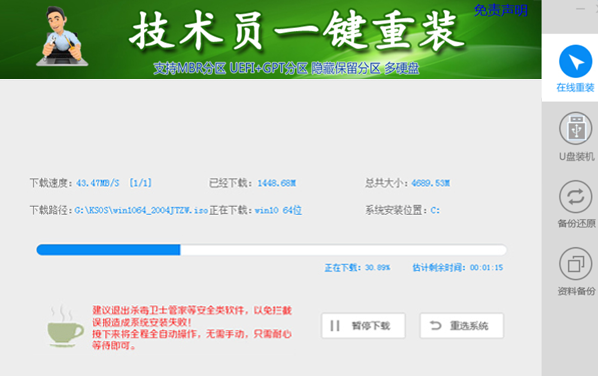Pause download with 暂停下载 button
The image size is (598, 376).
point(363,326)
